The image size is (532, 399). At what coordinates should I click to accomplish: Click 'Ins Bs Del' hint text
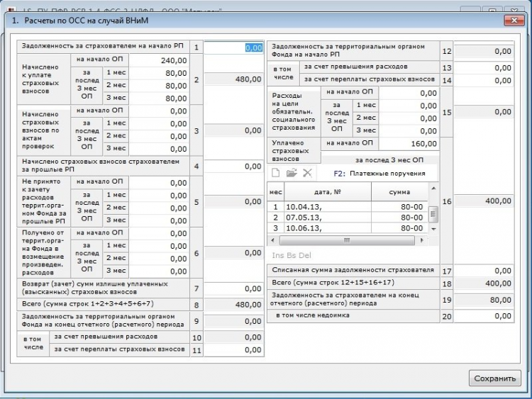click(x=292, y=255)
